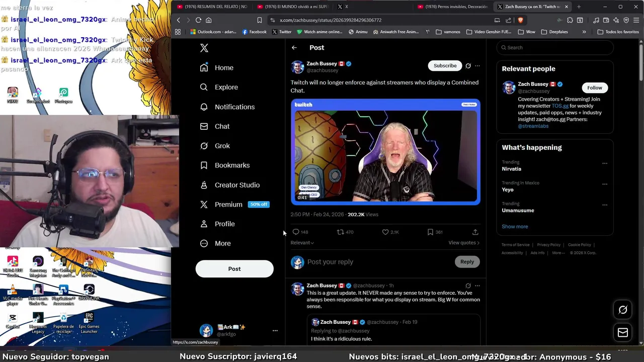Click the browser back arrow
The width and height of the screenshot is (644, 362).
click(178, 20)
